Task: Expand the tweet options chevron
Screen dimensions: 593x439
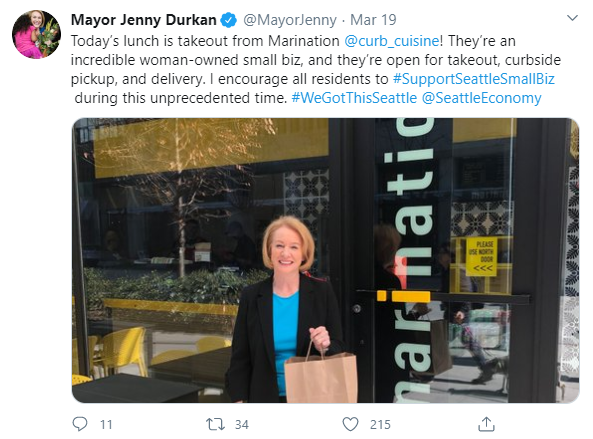Action: coord(572,18)
